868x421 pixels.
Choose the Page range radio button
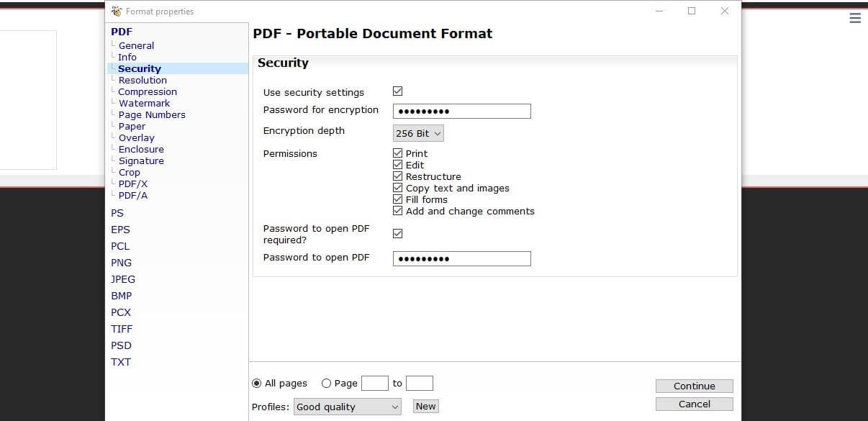click(326, 384)
